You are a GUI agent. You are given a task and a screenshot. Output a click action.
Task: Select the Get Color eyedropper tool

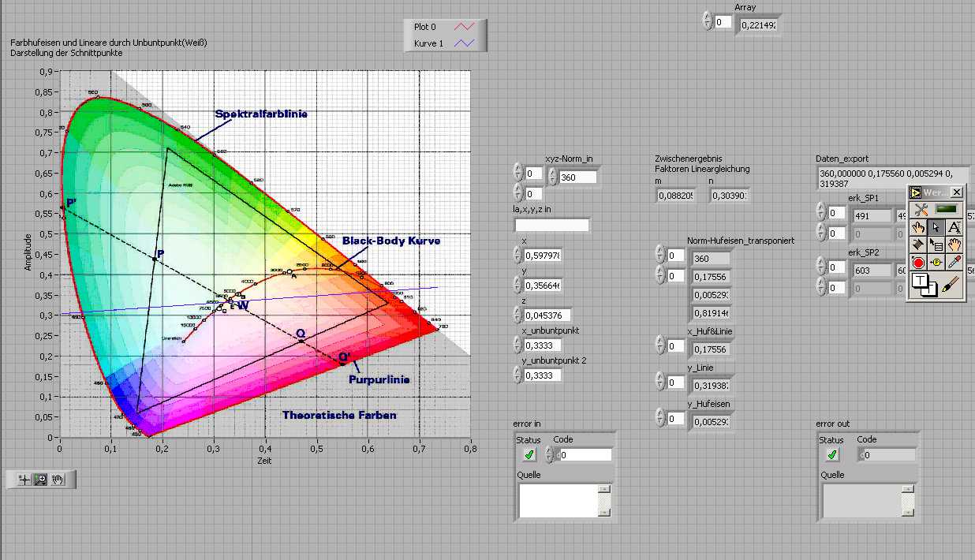pos(954,263)
